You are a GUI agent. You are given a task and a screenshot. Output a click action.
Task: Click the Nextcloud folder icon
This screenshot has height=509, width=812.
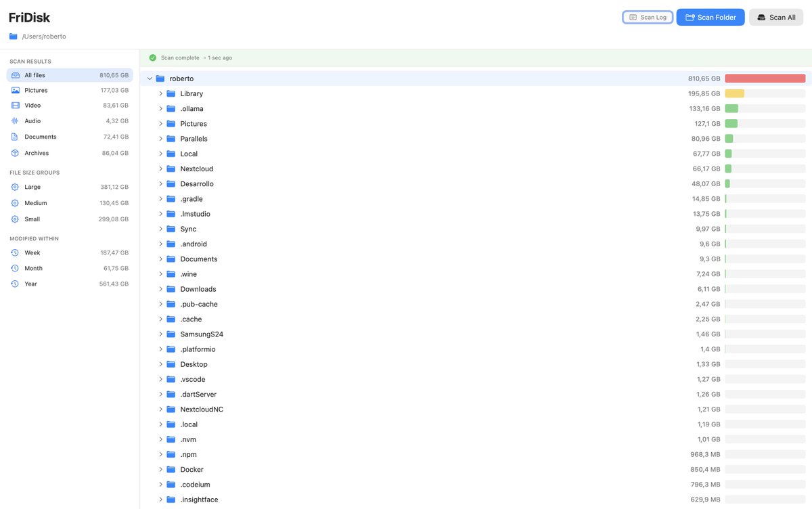point(171,169)
